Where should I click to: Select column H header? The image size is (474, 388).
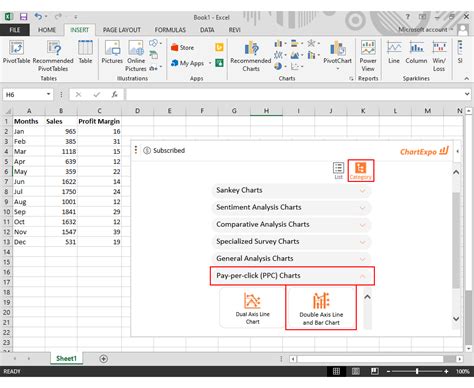click(266, 111)
